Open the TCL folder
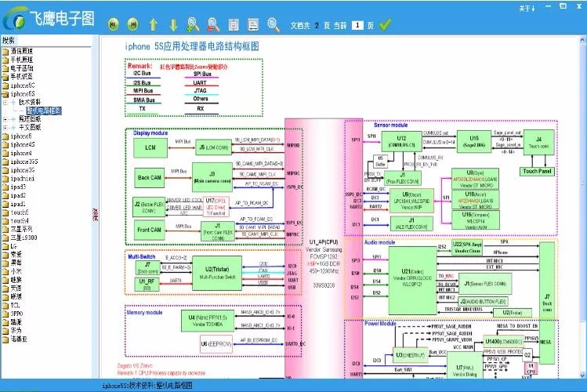 tap(11, 305)
